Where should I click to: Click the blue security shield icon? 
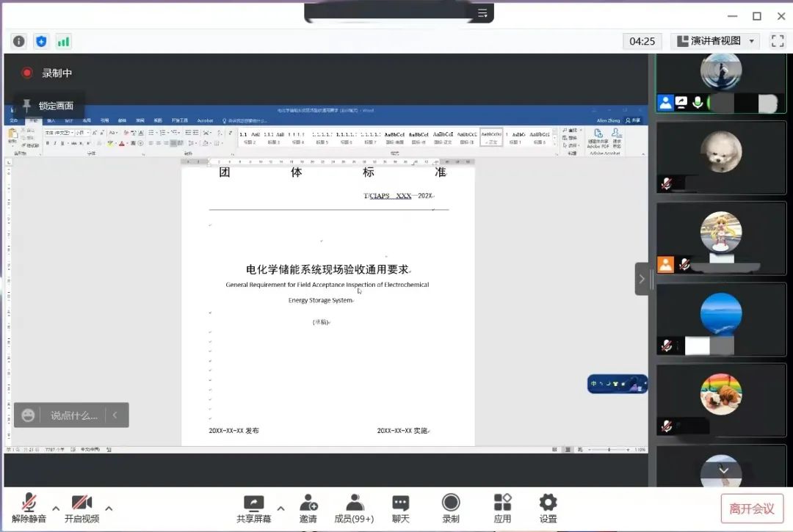pyautogui.click(x=41, y=41)
